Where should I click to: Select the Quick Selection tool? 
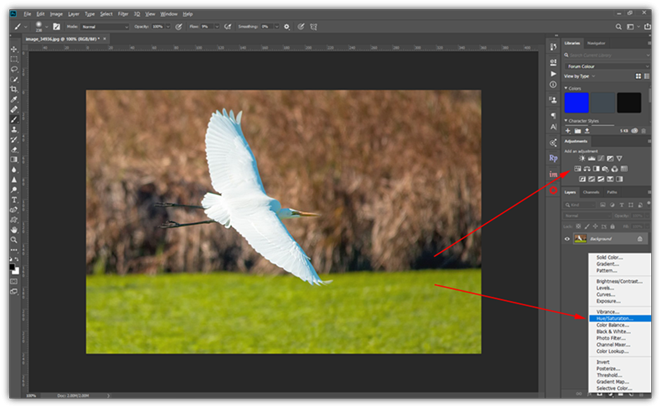point(14,79)
